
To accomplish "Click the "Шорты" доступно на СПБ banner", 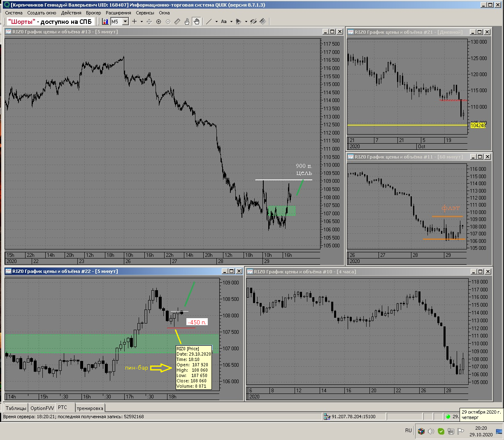I will (50, 21).
